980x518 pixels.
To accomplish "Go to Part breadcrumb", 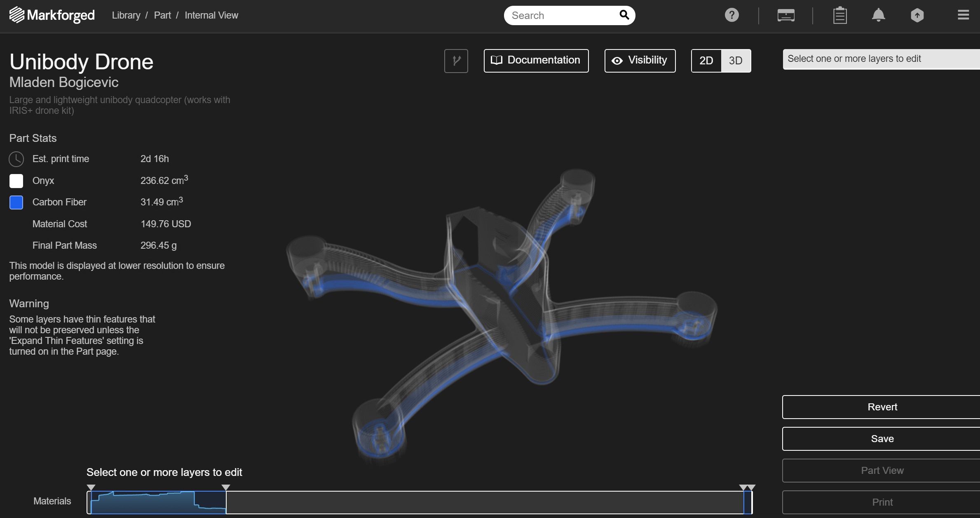I will pyautogui.click(x=162, y=15).
